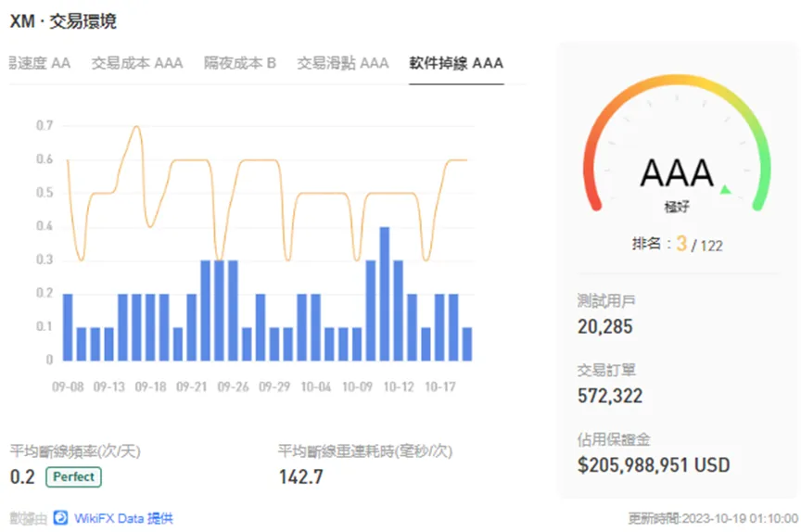Open the WikiFX Data 提供 link
The width and height of the screenshot is (801, 532).
[x=123, y=518]
